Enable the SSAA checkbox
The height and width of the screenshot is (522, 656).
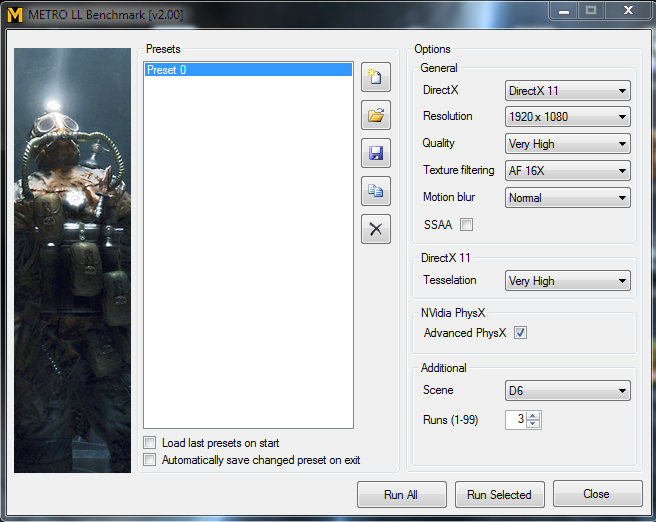466,225
